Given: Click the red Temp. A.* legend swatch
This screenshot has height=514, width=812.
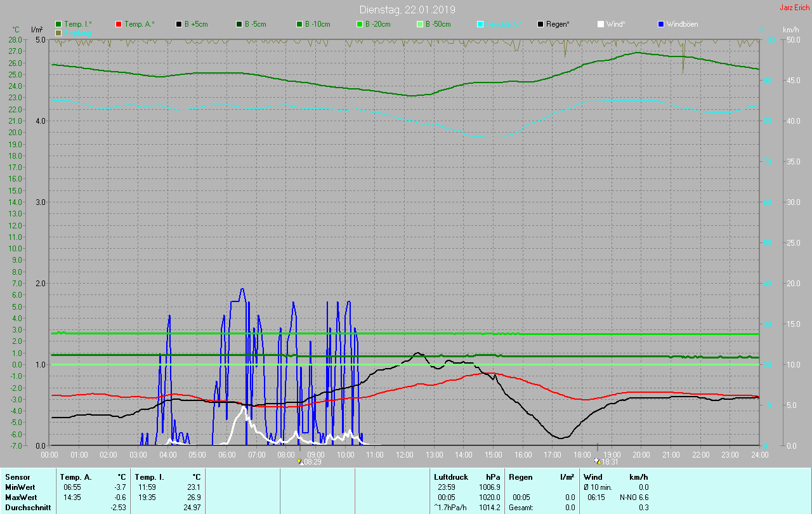Looking at the screenshot, I should coord(119,24).
